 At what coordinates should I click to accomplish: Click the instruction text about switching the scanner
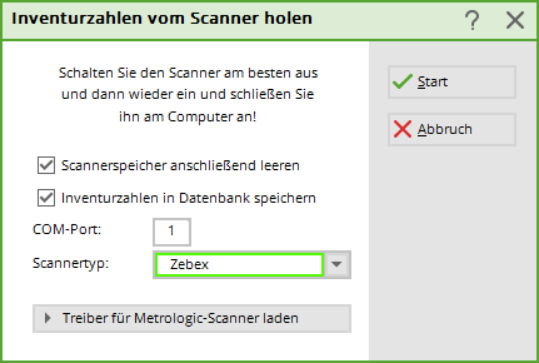point(188,95)
